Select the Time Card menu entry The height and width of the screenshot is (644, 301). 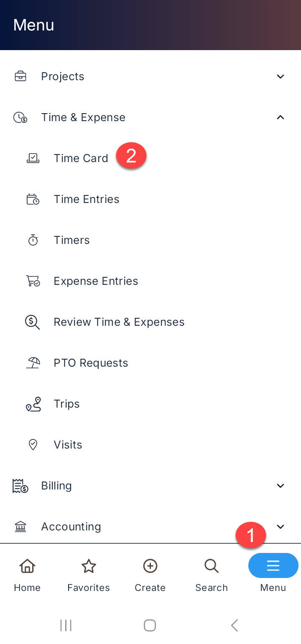150,158
